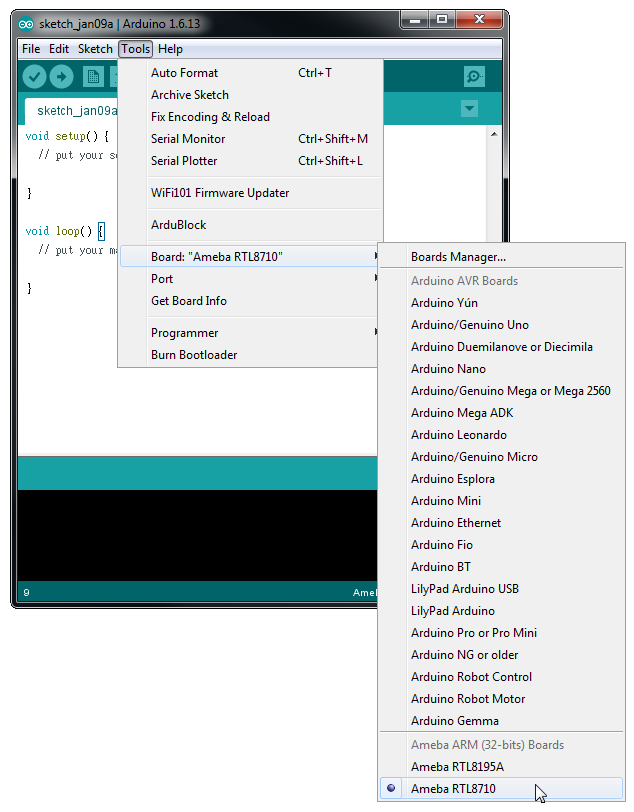Viewport: 634px width, 812px height.
Task: Select Arduino Fio board
Action: click(501, 545)
